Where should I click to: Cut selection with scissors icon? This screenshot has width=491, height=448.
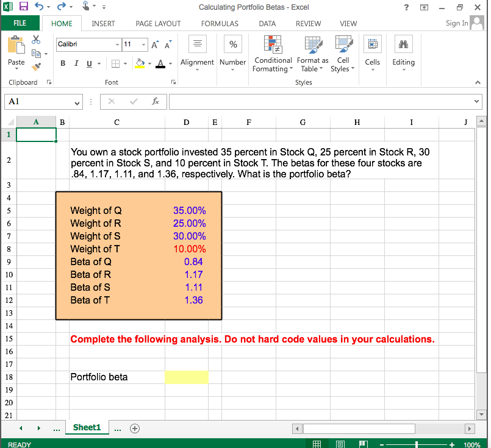tap(36, 40)
